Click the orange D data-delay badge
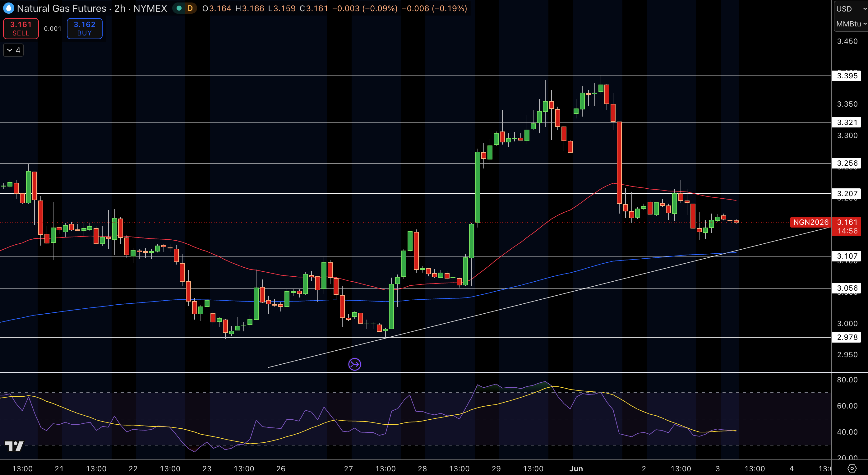 (190, 8)
